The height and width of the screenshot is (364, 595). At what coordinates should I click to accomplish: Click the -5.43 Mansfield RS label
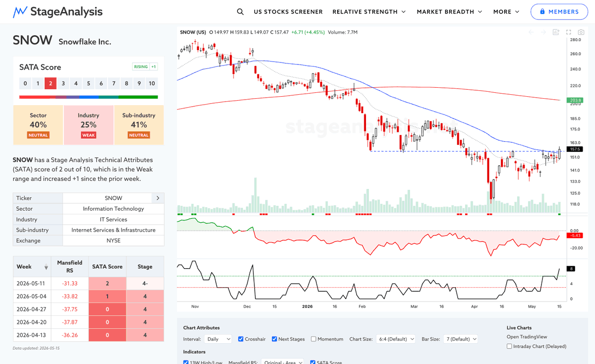click(x=576, y=235)
